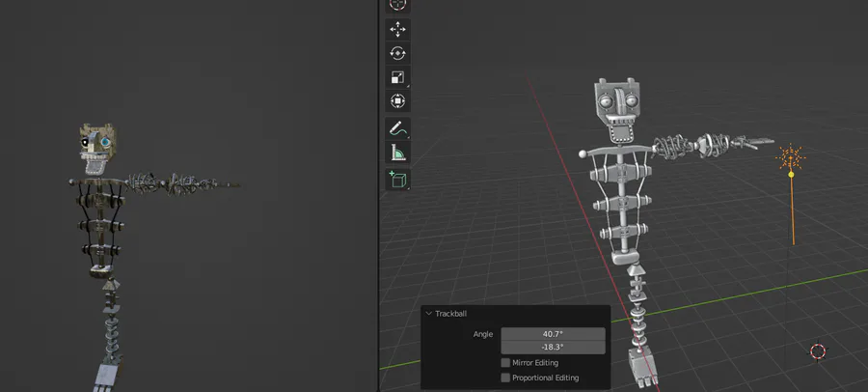This screenshot has height=392, width=868.
Task: Click the -18.3° angle field
Action: point(553,347)
